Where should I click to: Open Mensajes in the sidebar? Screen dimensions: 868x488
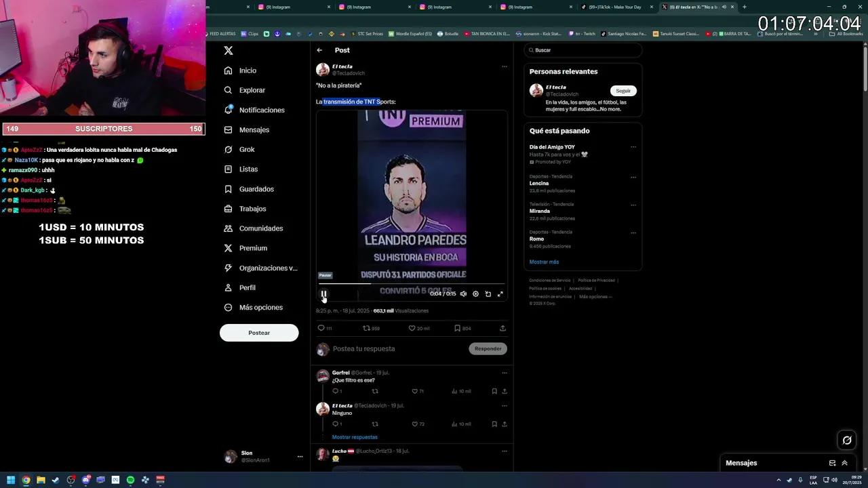point(246,129)
